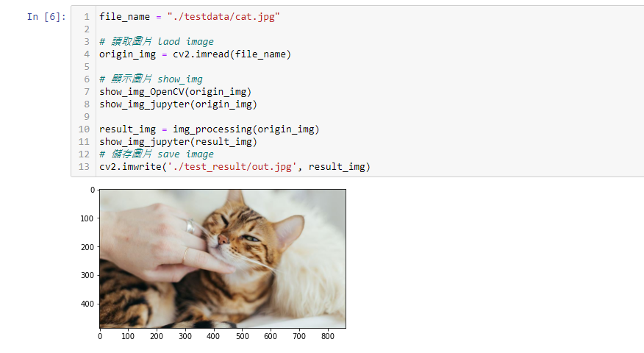Click the show_img_jupyter(origin_img) line

pos(178,104)
